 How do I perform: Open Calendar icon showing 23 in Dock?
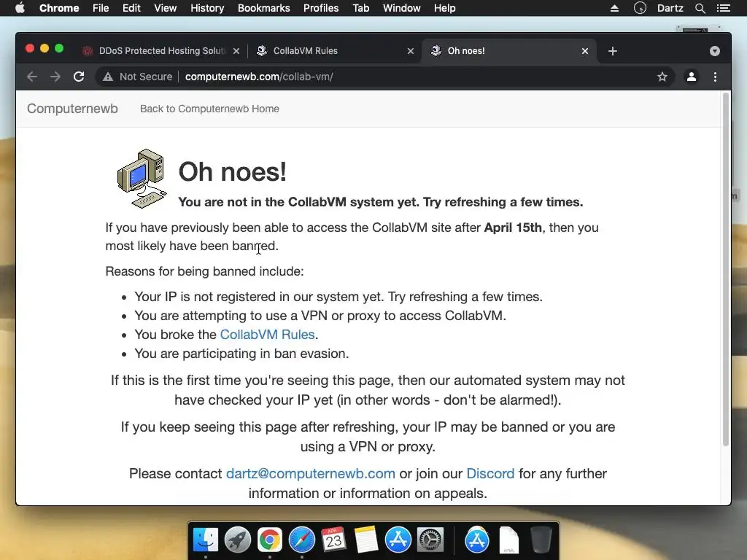(x=333, y=540)
